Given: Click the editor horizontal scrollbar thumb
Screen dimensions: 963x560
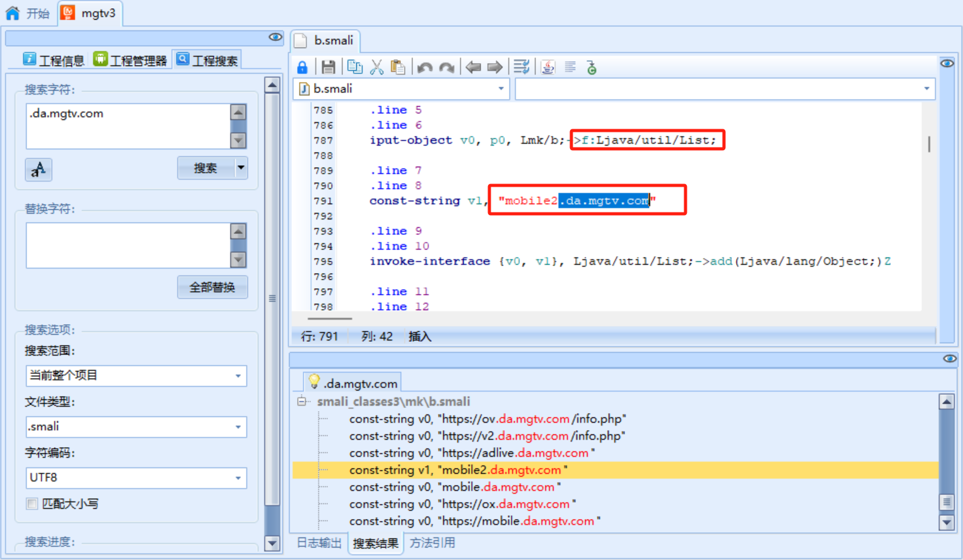Looking at the screenshot, I should [330, 319].
